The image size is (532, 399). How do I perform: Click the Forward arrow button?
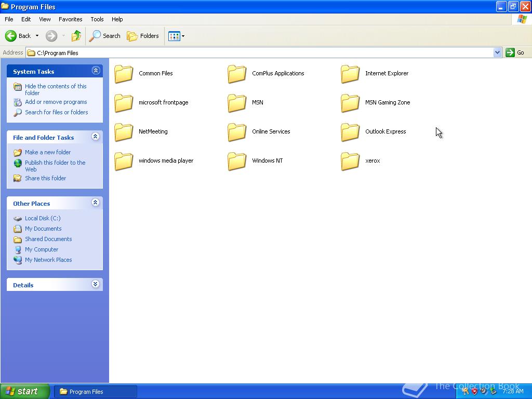(x=51, y=36)
